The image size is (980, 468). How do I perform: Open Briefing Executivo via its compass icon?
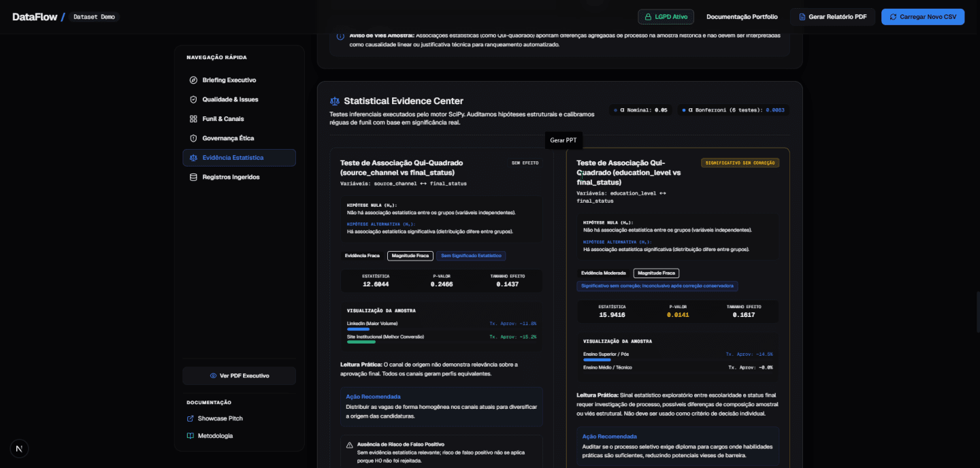193,80
